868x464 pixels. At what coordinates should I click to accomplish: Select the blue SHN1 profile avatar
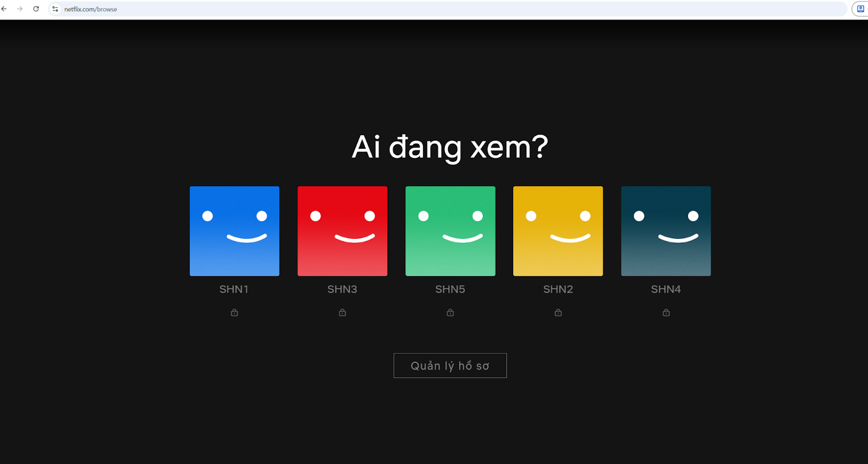(234, 231)
